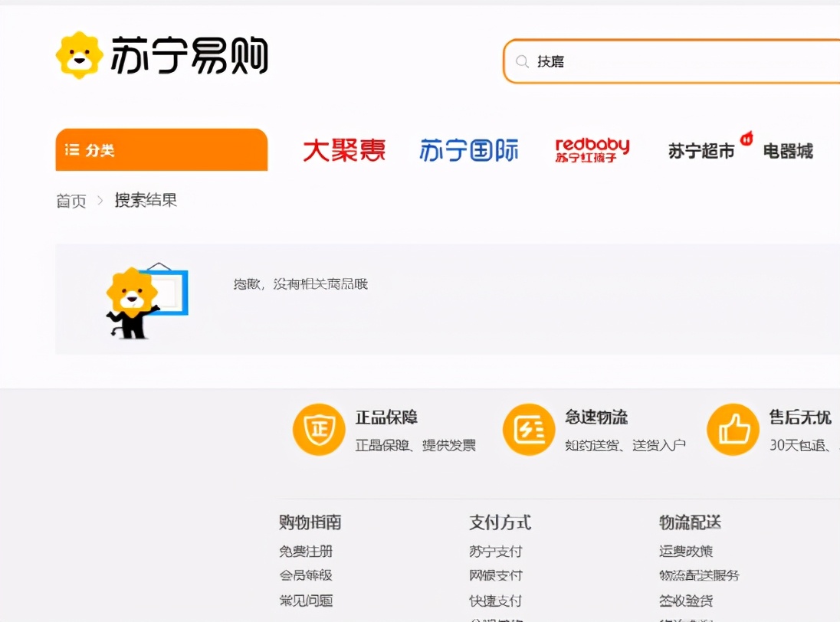840x622 pixels.
Task: Open the redbaby 苏宁红孩子 channel
Action: tap(592, 150)
